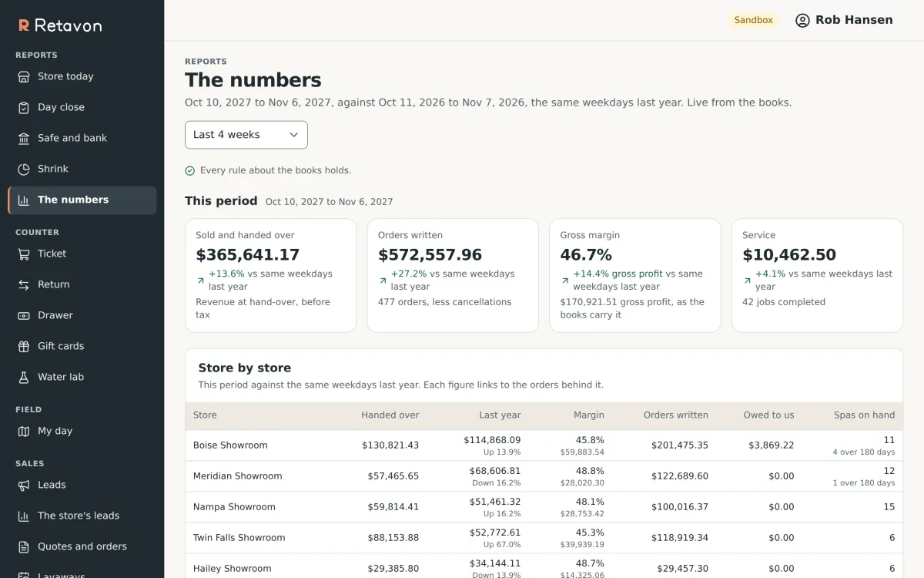The width and height of the screenshot is (924, 578).
Task: Click the Shrink pie chart icon
Action: click(24, 169)
